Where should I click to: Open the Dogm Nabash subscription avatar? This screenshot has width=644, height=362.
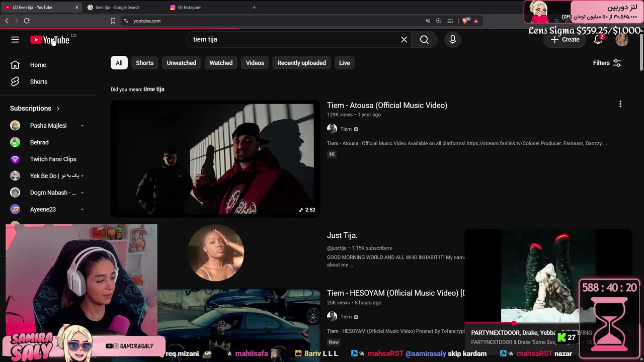15,193
